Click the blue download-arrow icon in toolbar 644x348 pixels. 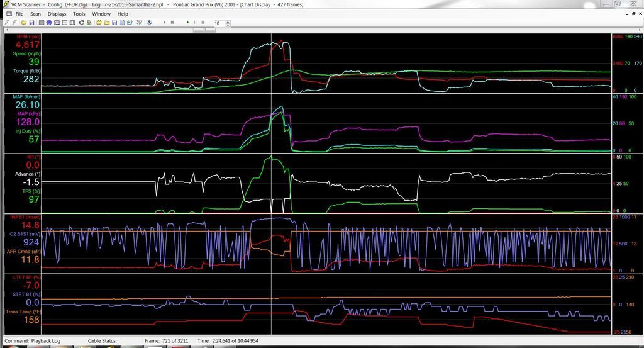[x=150, y=23]
